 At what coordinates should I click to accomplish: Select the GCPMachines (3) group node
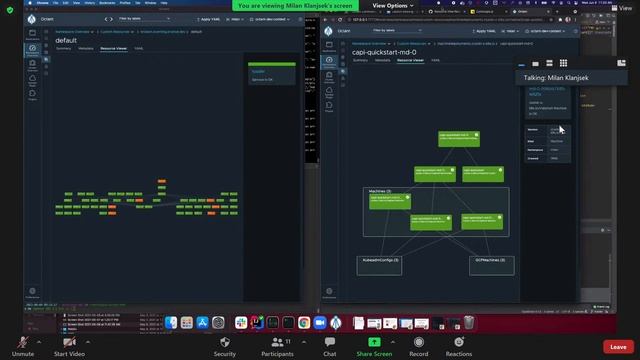pyautogui.click(x=492, y=266)
